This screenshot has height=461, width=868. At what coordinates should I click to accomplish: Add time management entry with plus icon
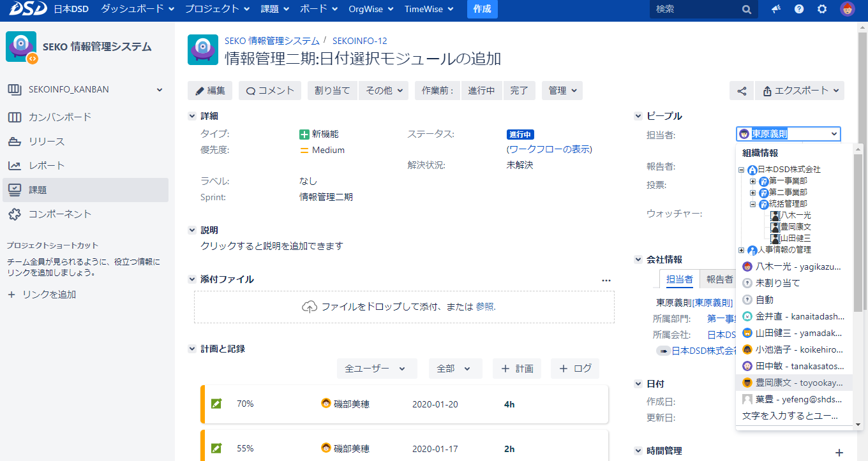pyautogui.click(x=839, y=452)
